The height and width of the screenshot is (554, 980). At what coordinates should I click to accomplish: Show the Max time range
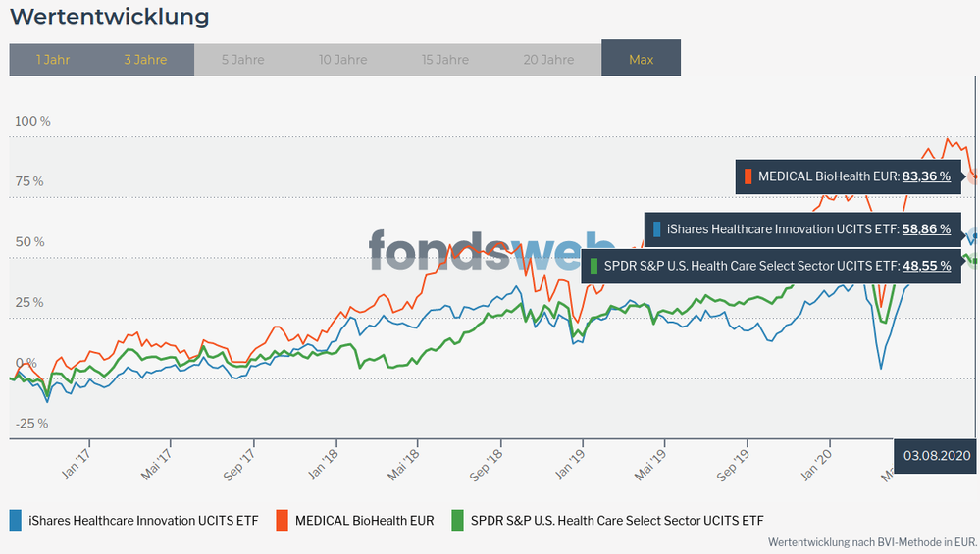641,60
